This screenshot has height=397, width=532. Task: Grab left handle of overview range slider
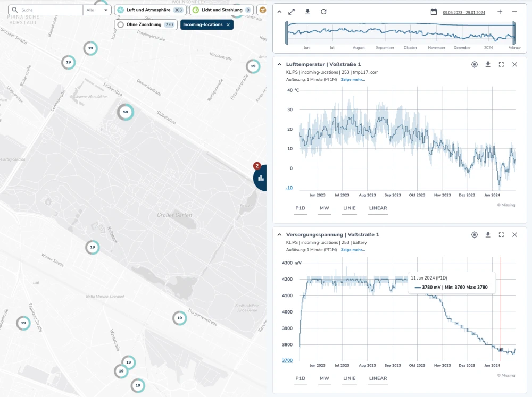287,33
